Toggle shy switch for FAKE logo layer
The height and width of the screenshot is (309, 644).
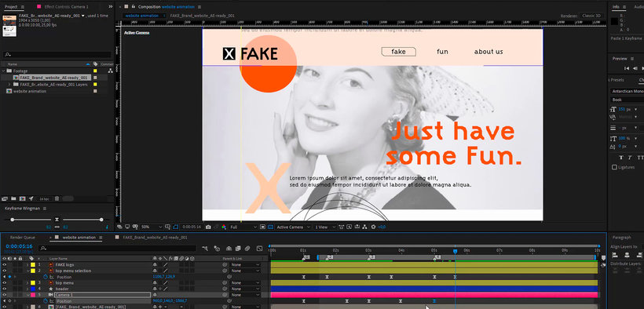coord(155,264)
